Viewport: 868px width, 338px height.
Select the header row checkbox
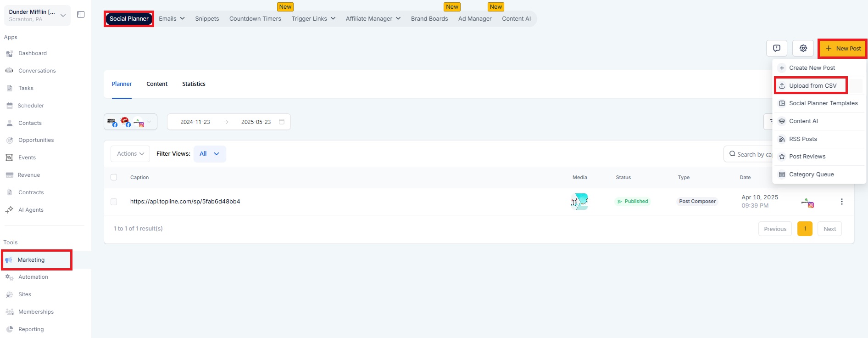pos(114,177)
